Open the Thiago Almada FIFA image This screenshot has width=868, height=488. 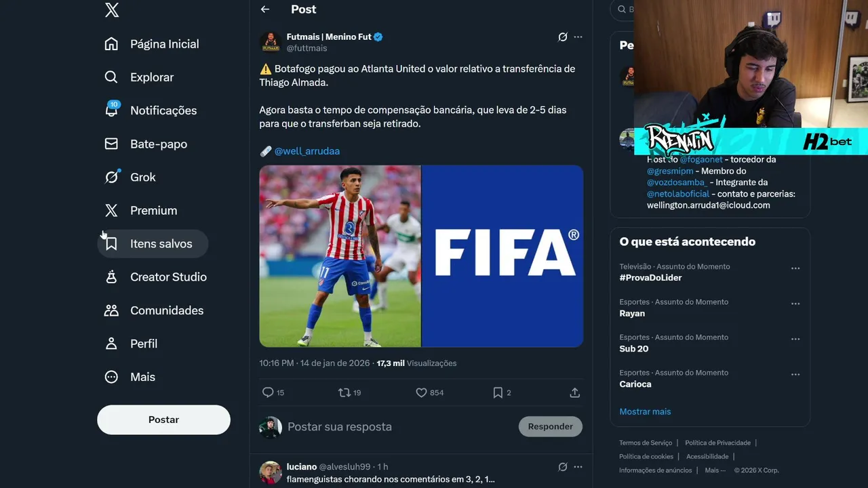[421, 256]
